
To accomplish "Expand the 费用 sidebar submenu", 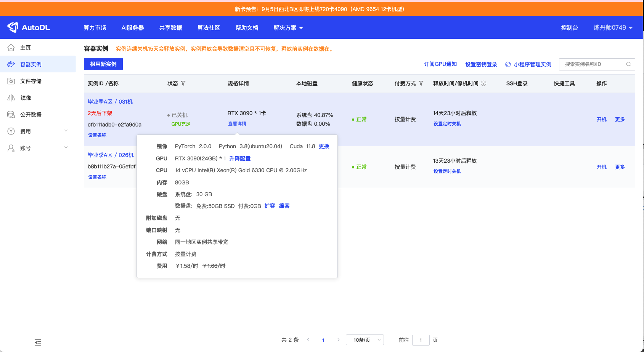I will pos(66,131).
